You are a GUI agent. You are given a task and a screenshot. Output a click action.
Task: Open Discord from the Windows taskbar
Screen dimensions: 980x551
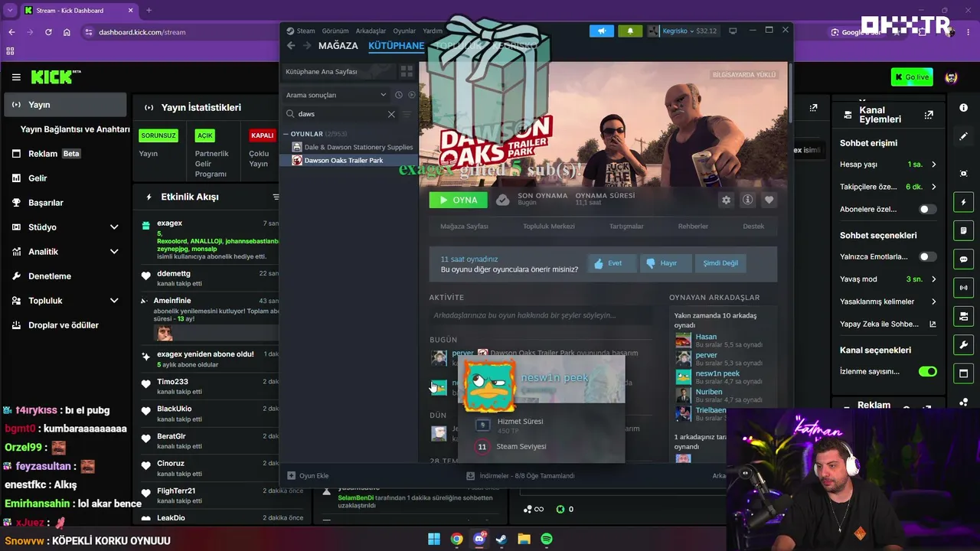479,539
